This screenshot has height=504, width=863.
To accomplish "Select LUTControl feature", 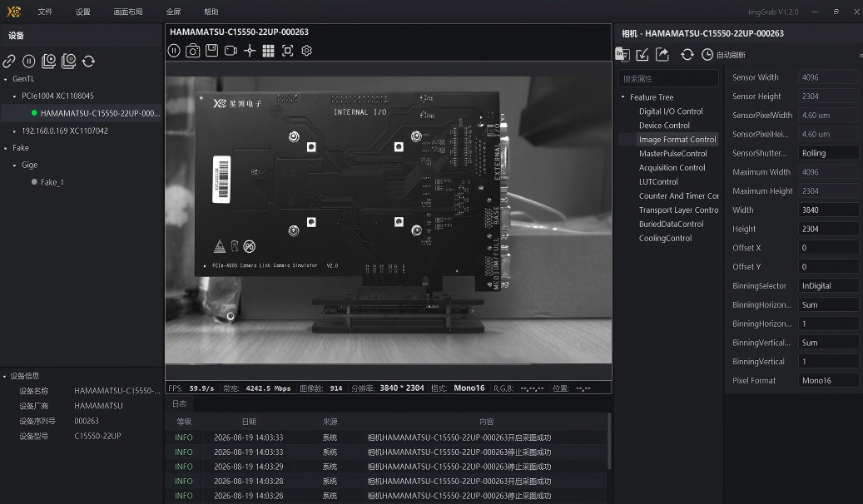I will [x=658, y=181].
